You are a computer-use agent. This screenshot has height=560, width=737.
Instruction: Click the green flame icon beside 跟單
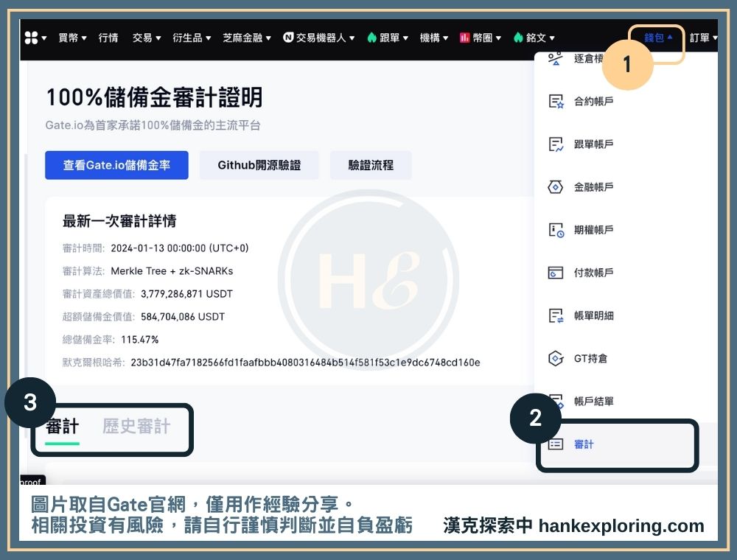(371, 37)
